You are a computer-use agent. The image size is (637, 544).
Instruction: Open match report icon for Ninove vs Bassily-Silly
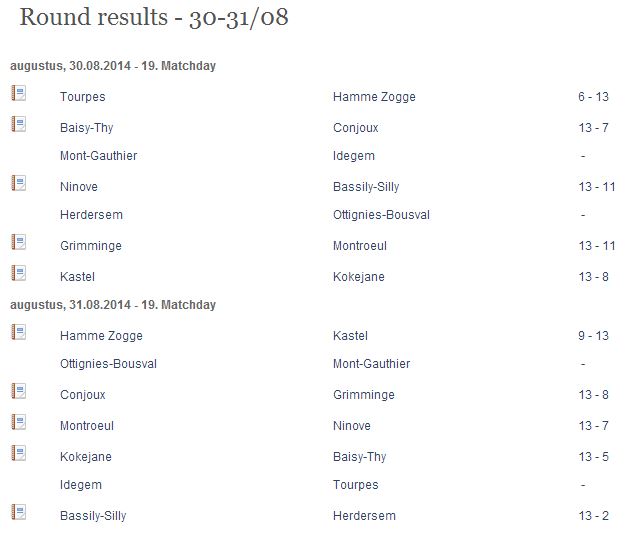[x=19, y=183]
